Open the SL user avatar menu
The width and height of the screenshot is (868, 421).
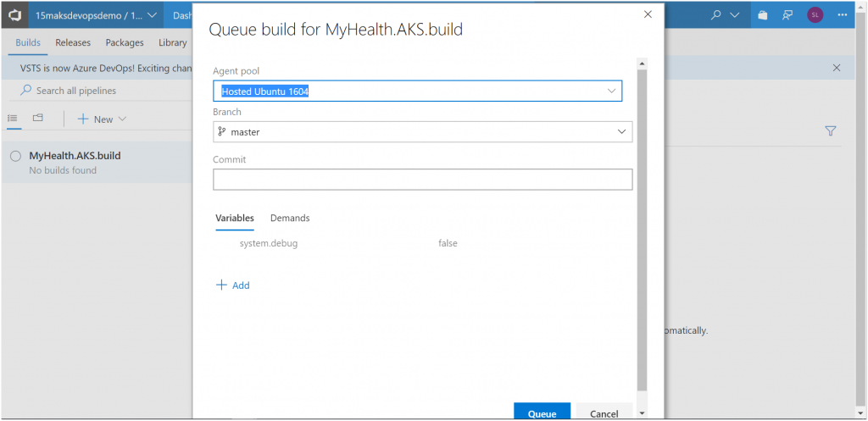[815, 15]
